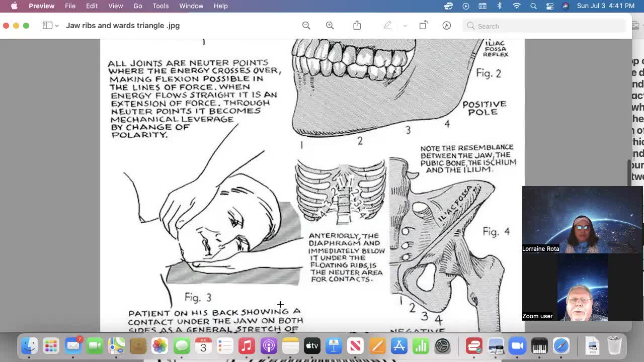
Task: Show the Markup toolbar
Action: 446,26
